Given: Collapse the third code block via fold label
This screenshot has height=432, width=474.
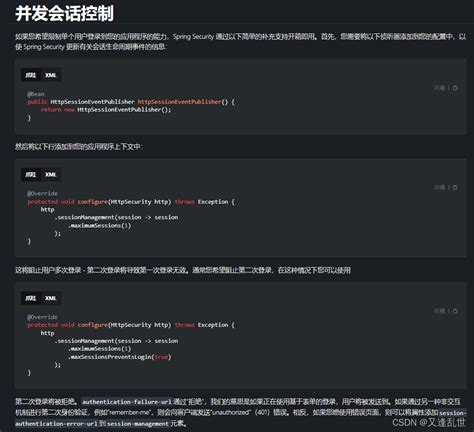Looking at the screenshot, I should coord(439,311).
